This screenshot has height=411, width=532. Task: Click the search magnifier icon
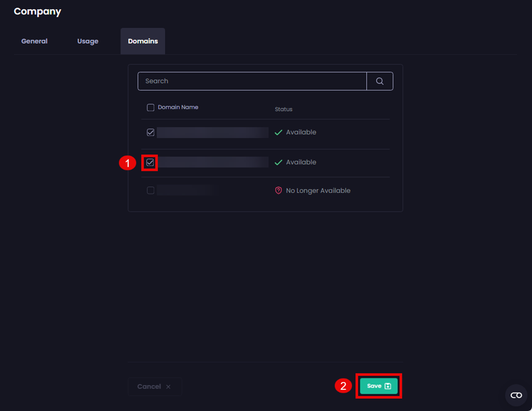coord(379,81)
